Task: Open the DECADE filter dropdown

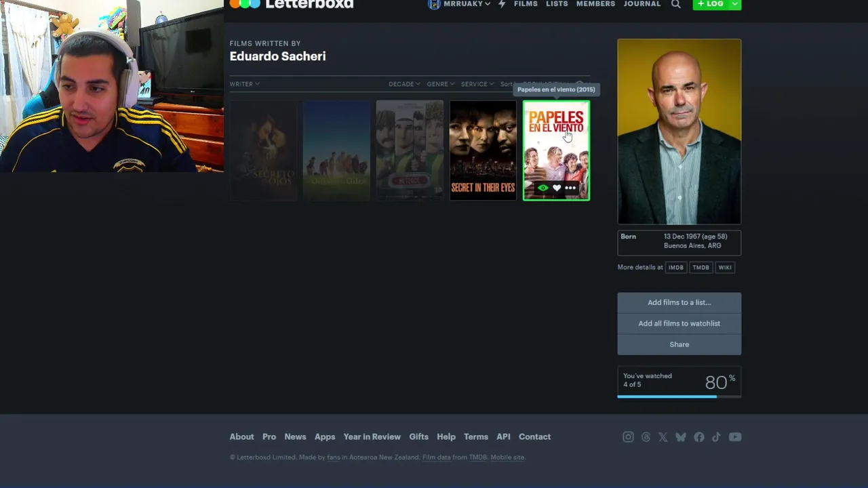Action: [404, 84]
